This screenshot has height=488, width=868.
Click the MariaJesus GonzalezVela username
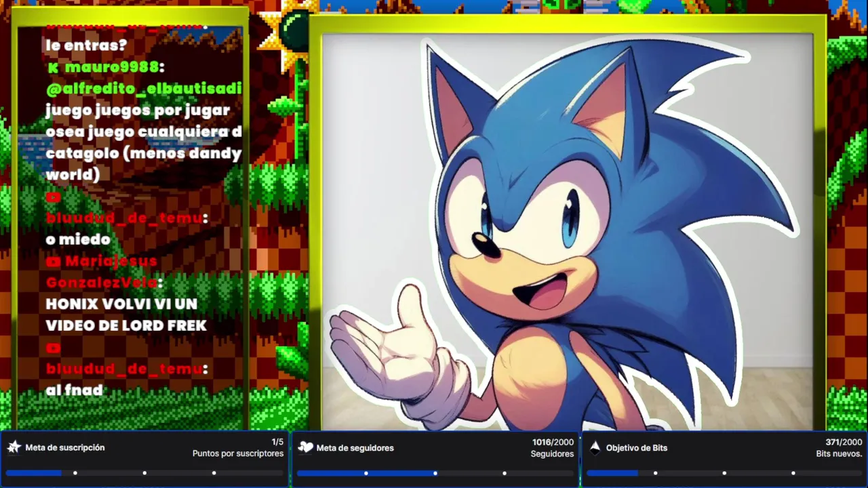pos(104,272)
